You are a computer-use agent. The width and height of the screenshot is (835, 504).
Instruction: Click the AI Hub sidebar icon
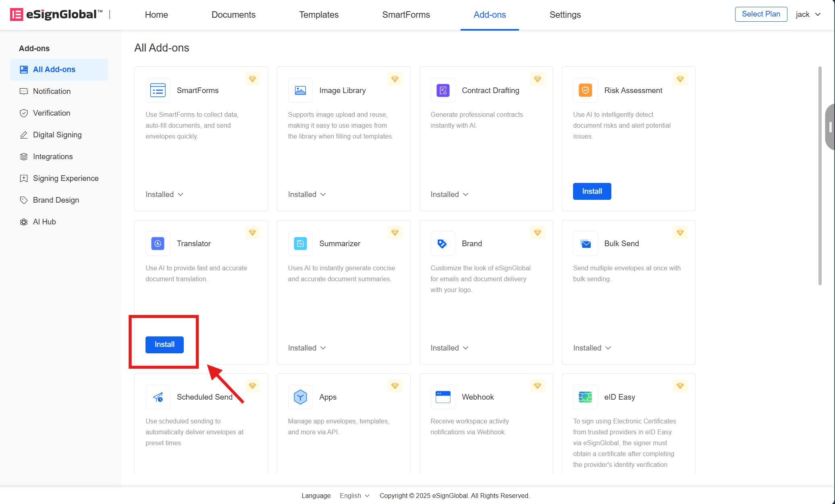(24, 222)
